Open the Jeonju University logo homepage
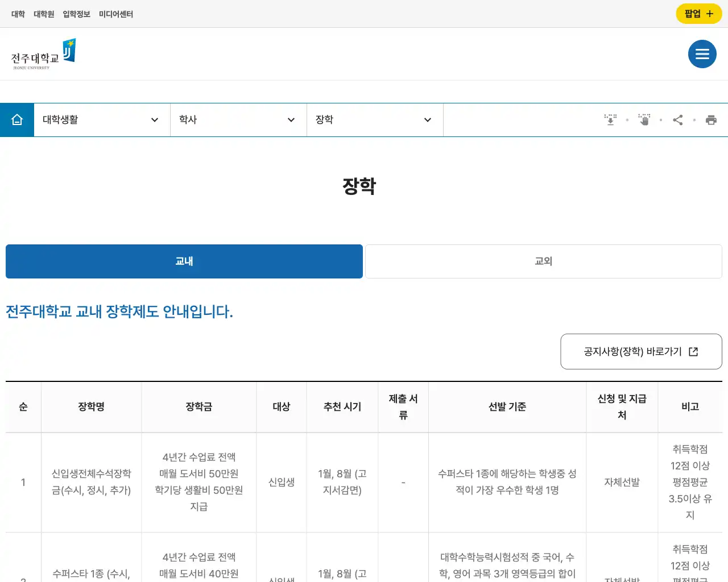The image size is (728, 582). tap(43, 54)
